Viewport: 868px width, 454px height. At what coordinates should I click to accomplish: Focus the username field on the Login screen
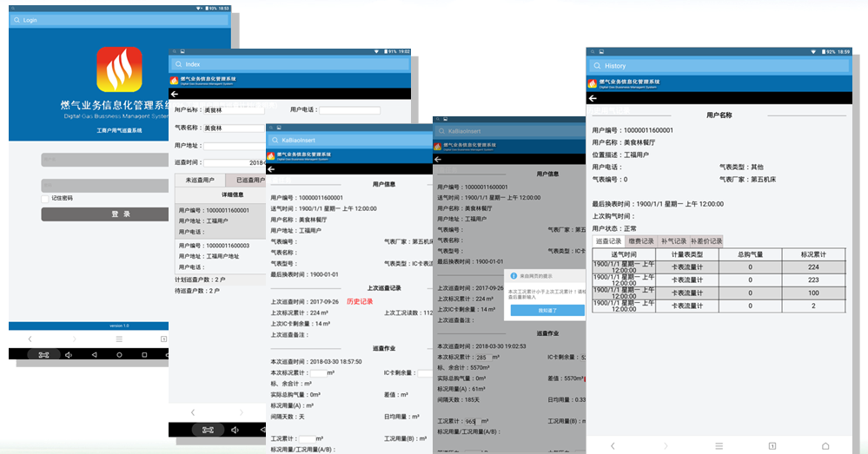point(104,160)
